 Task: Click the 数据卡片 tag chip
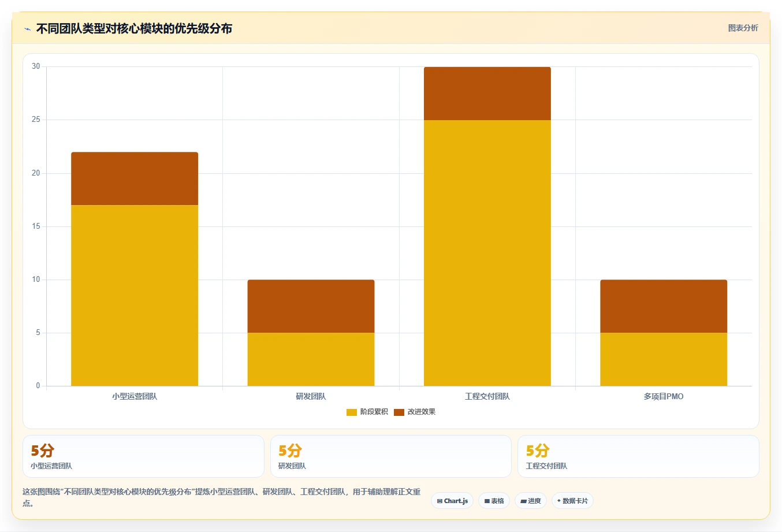tap(572, 501)
